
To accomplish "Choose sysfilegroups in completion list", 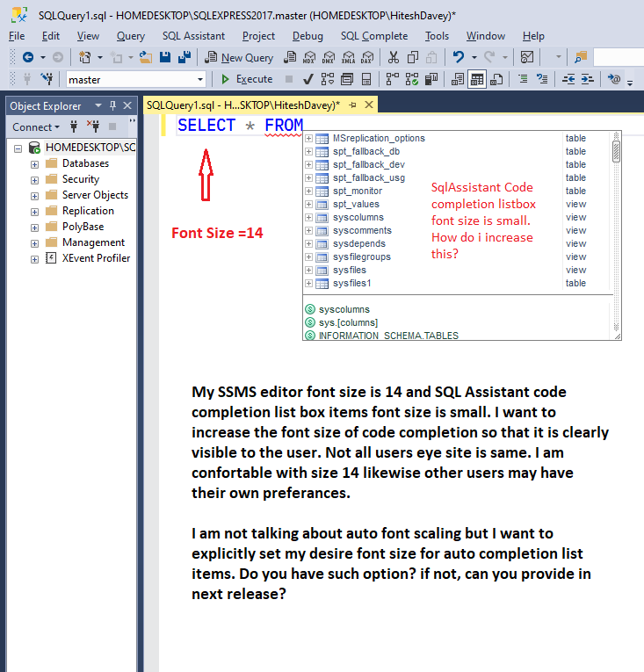I will point(361,257).
